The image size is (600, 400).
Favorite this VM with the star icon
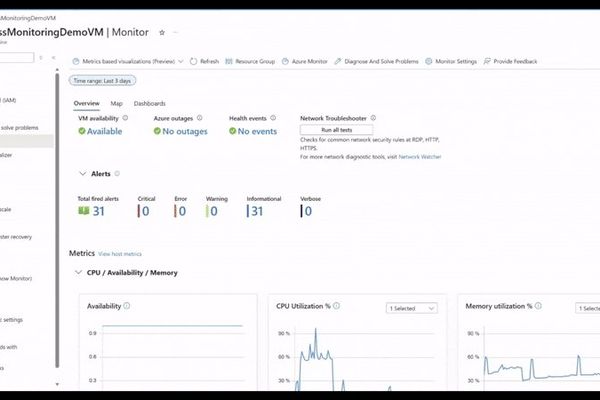pos(162,33)
